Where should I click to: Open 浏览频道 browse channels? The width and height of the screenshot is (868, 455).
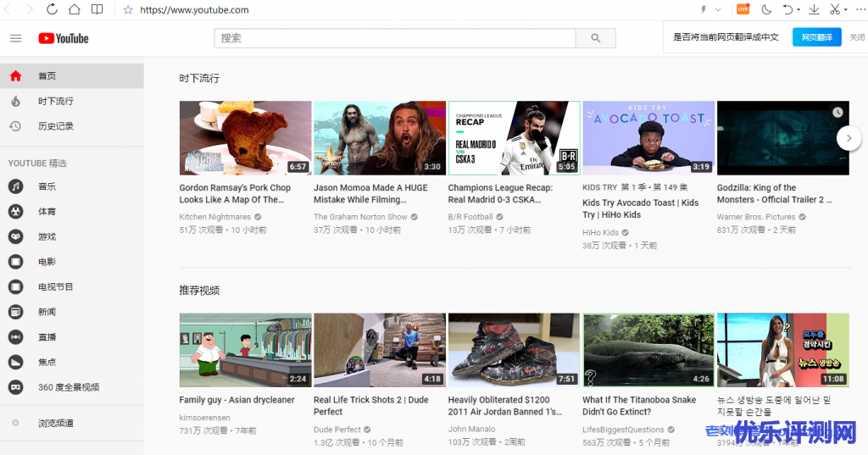(x=72, y=424)
